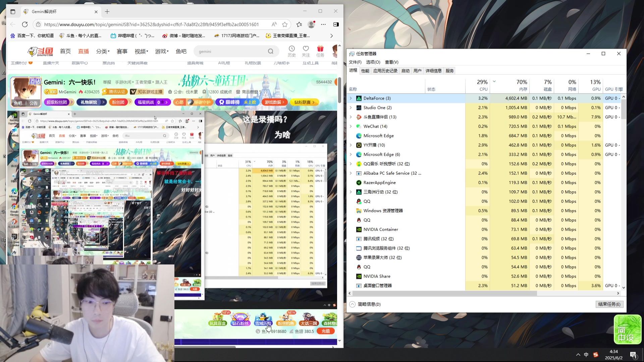Go to Douyu 首页 nav item
This screenshot has height=362, width=644.
coord(65,51)
